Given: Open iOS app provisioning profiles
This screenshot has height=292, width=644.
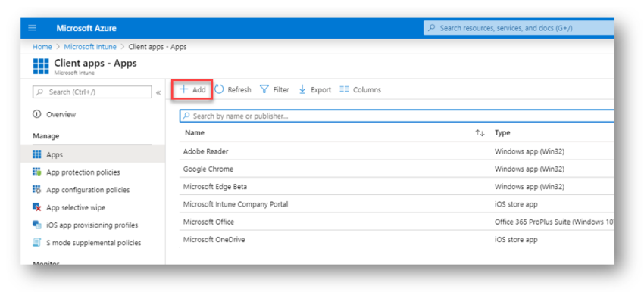Looking at the screenshot, I should click(x=92, y=225).
